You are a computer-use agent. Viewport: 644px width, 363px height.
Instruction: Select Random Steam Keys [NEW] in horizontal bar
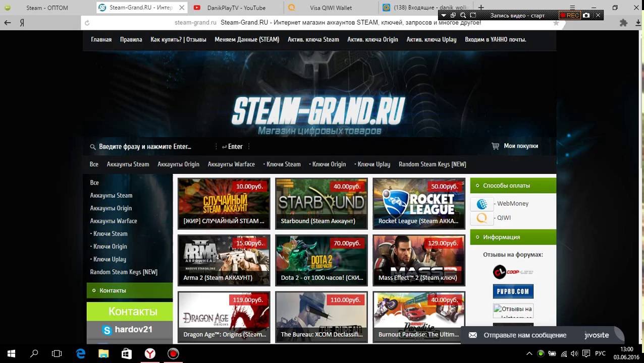(x=432, y=164)
